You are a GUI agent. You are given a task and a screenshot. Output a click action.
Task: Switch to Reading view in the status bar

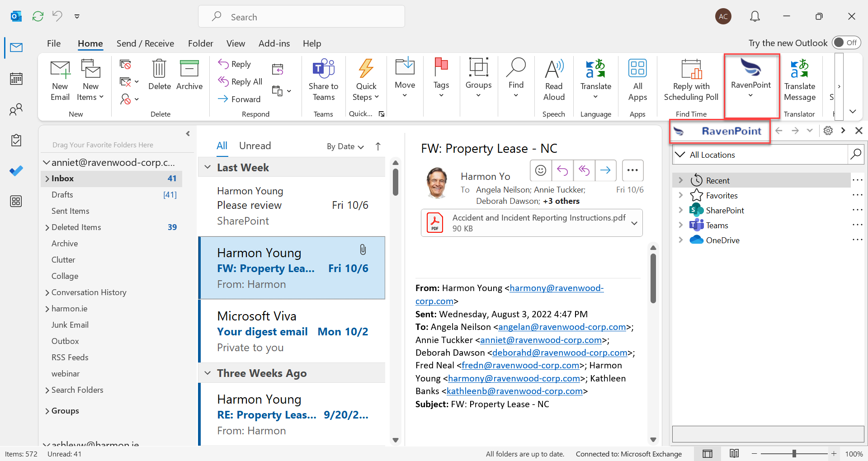click(734, 453)
